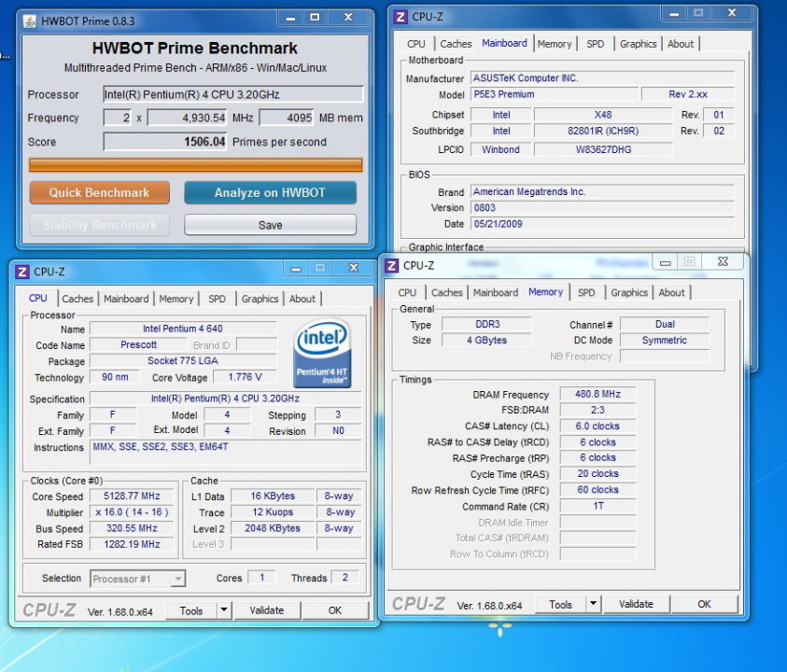Click the Processor name field in HWBOT Prime

(232, 94)
